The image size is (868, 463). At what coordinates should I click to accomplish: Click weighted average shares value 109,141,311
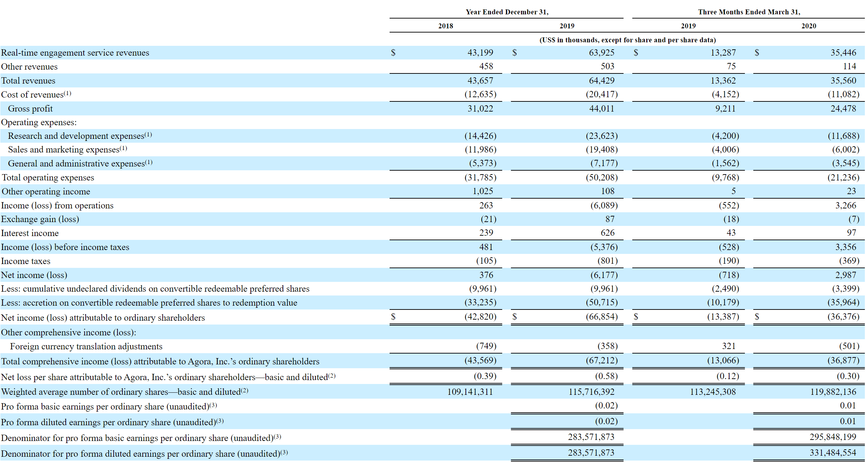pos(470,392)
